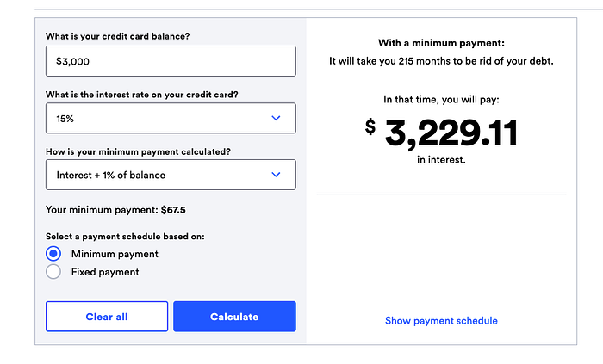This screenshot has height=364, width=603.
Task: Click the Fixed payment option label text
Action: click(105, 272)
